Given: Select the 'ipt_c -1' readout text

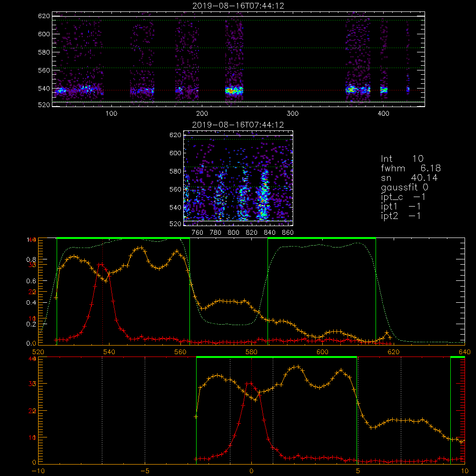Looking at the screenshot, I should 403,197.
